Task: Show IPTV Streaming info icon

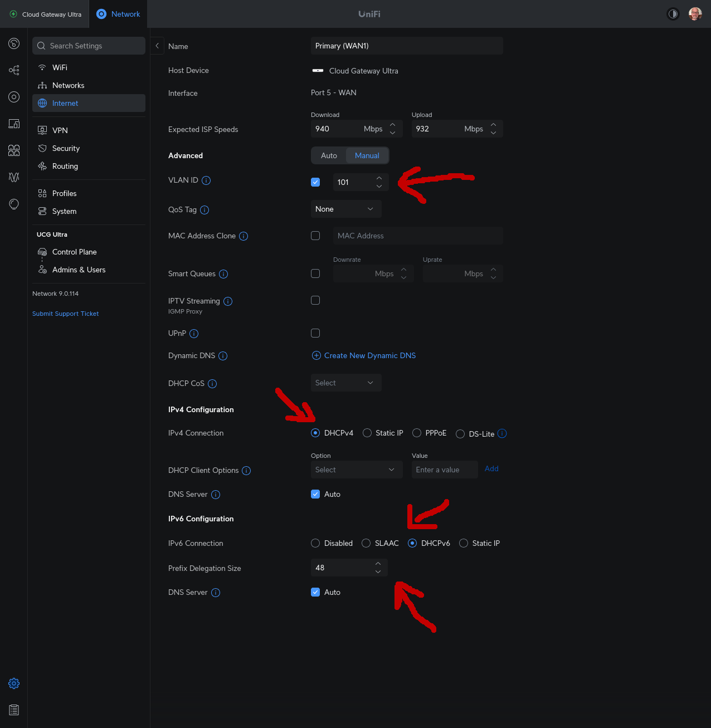Action: pos(228,301)
